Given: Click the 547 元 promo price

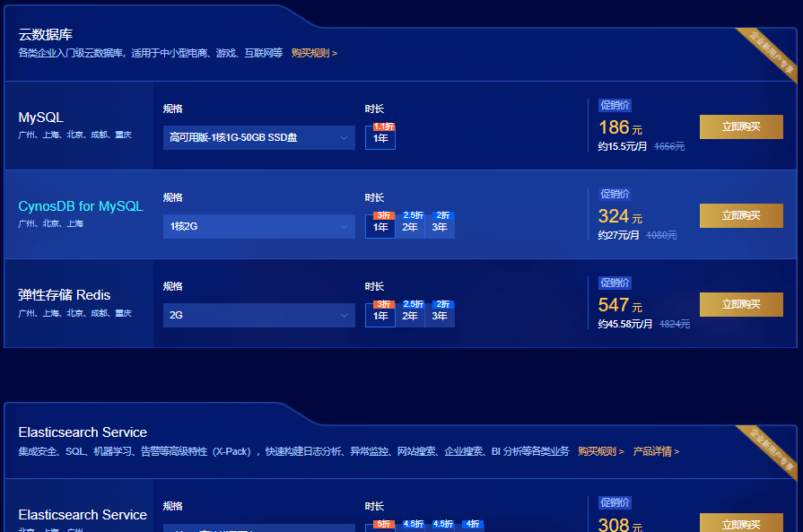Looking at the screenshot, I should pos(620,305).
